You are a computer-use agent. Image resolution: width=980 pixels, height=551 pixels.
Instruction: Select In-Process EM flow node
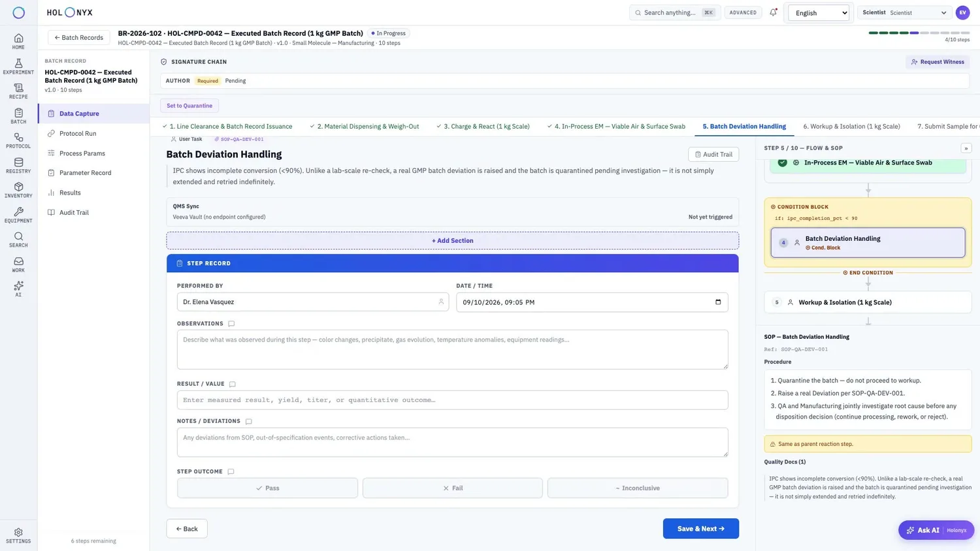868,163
